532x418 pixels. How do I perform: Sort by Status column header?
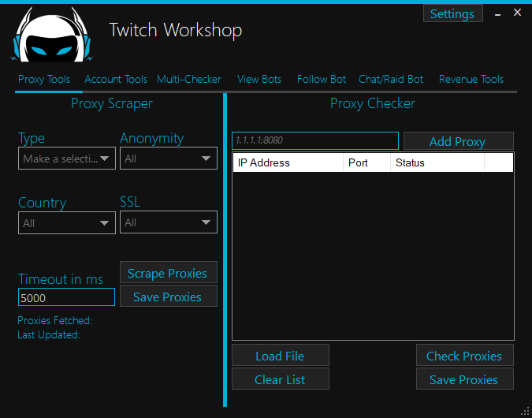click(437, 162)
